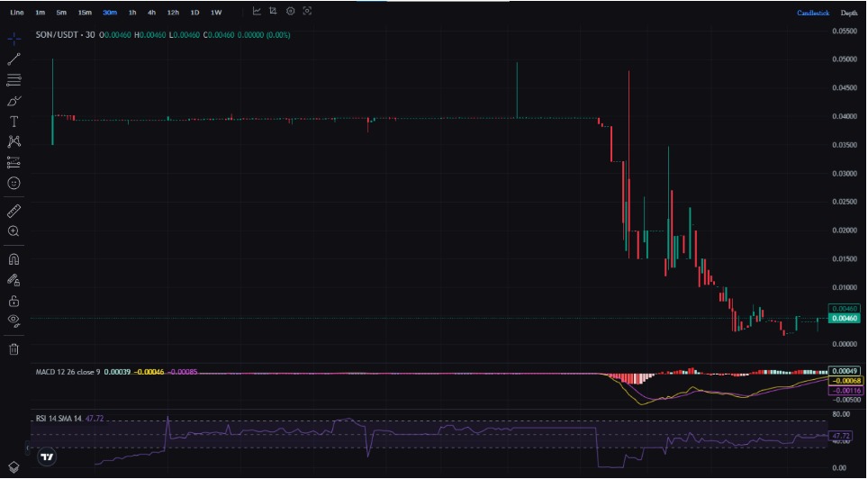The image size is (868, 479).
Task: Open the emoji icons tool
Action: click(x=14, y=183)
